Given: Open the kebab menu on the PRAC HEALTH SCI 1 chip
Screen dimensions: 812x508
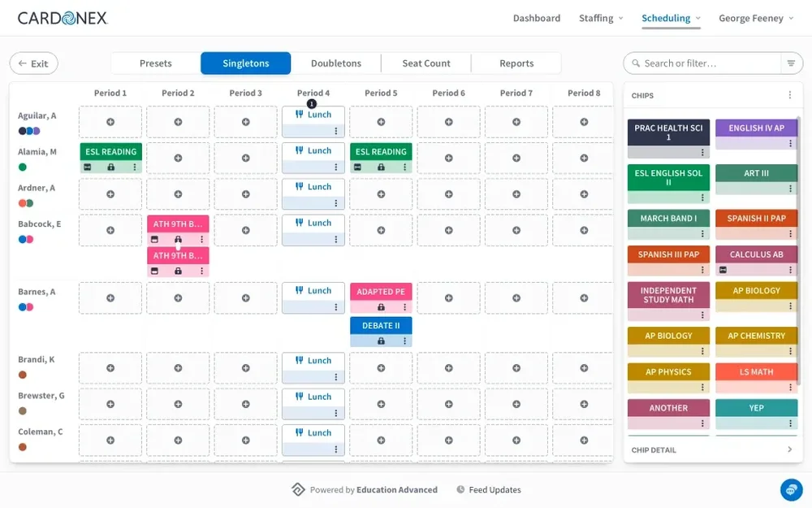Looking at the screenshot, I should click(x=702, y=153).
